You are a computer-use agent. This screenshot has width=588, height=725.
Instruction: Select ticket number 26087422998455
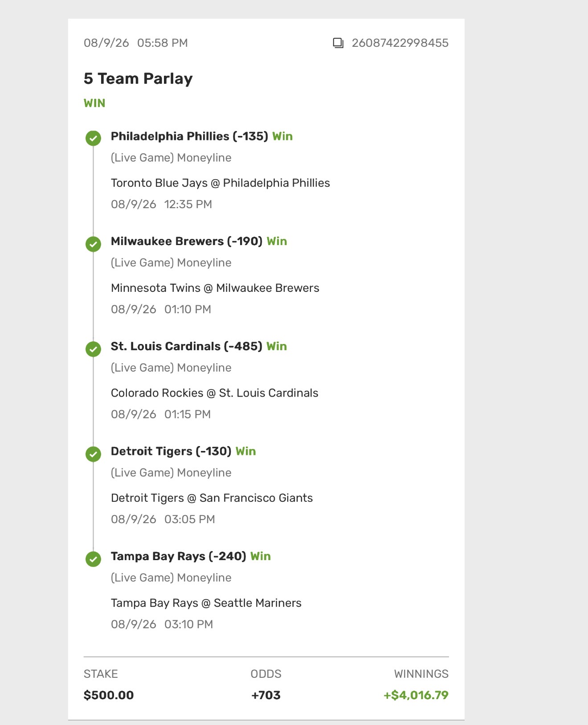(x=400, y=43)
